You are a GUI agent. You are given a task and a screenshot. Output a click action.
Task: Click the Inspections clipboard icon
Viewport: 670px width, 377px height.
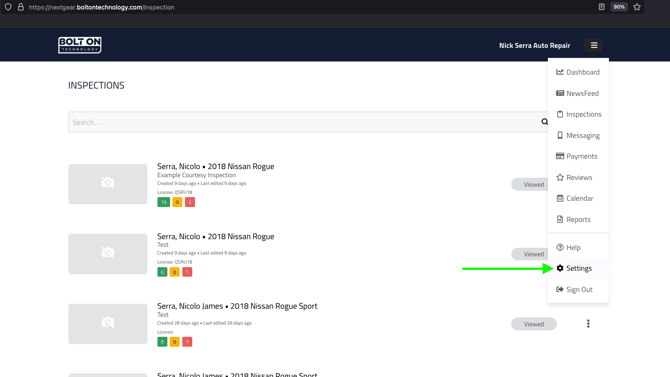coord(560,114)
